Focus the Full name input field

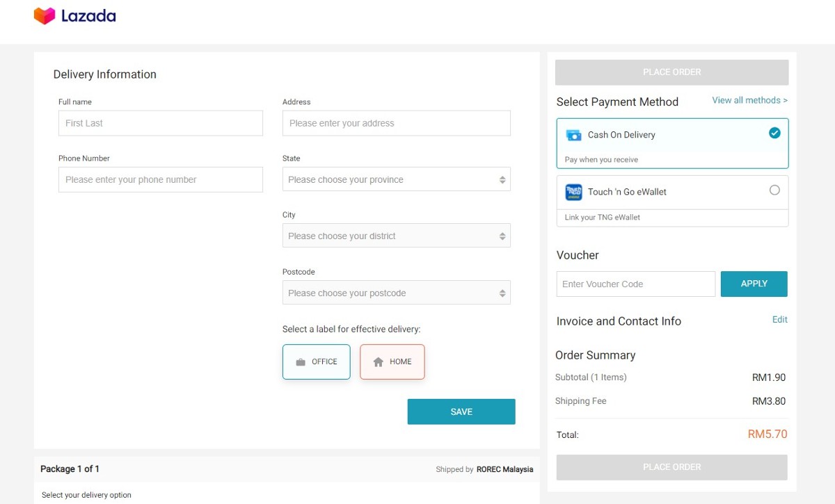pos(160,123)
